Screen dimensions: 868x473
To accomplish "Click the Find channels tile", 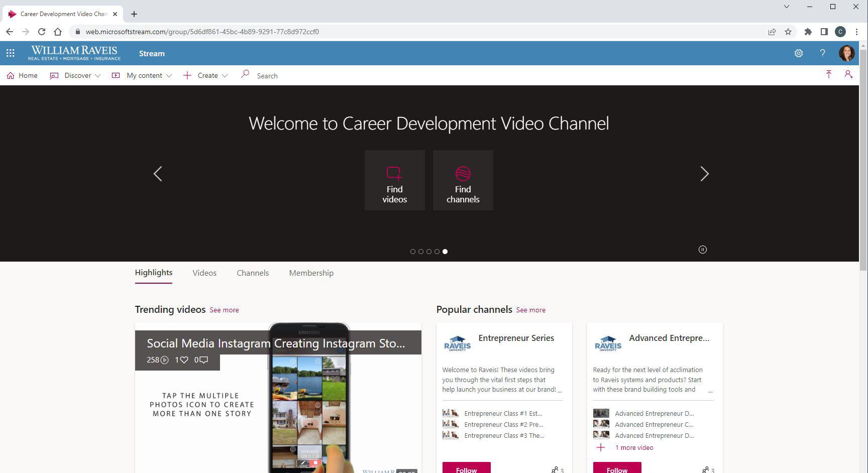I will coord(463,180).
